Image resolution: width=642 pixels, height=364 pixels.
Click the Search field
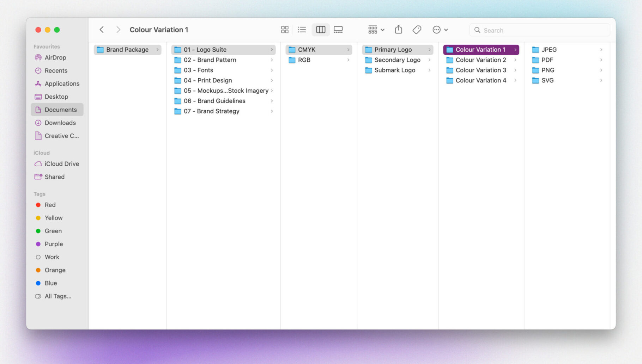click(x=540, y=30)
